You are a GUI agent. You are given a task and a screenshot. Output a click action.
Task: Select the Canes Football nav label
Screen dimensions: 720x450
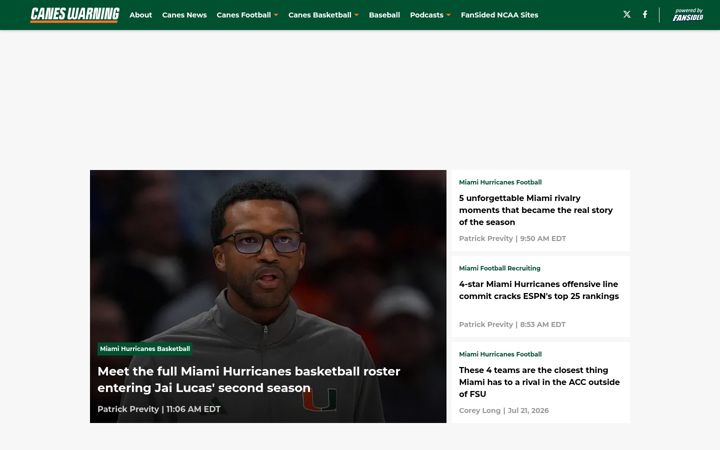tap(243, 15)
